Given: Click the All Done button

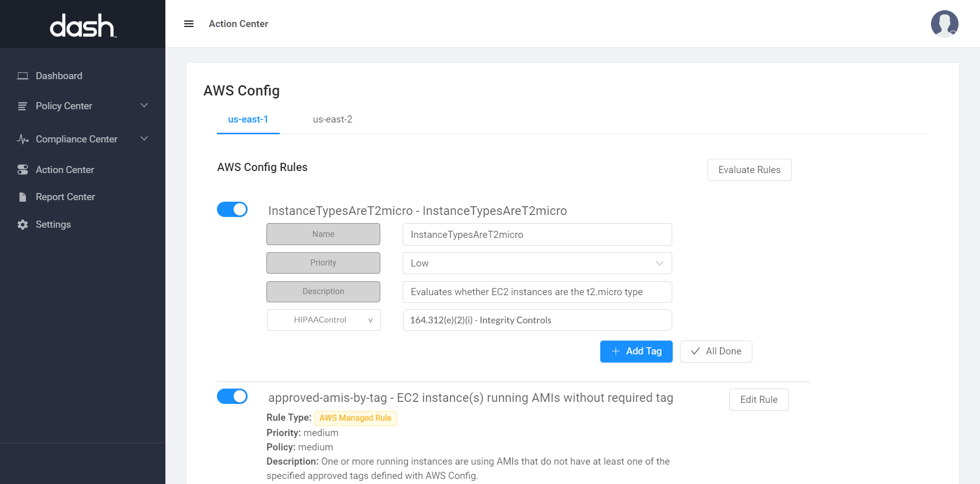Looking at the screenshot, I should 716,351.
